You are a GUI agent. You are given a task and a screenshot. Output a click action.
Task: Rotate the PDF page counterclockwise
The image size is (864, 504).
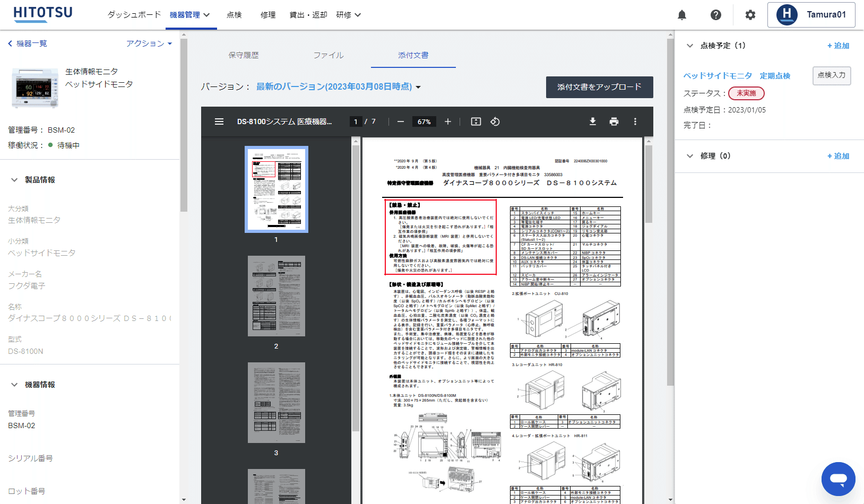495,121
